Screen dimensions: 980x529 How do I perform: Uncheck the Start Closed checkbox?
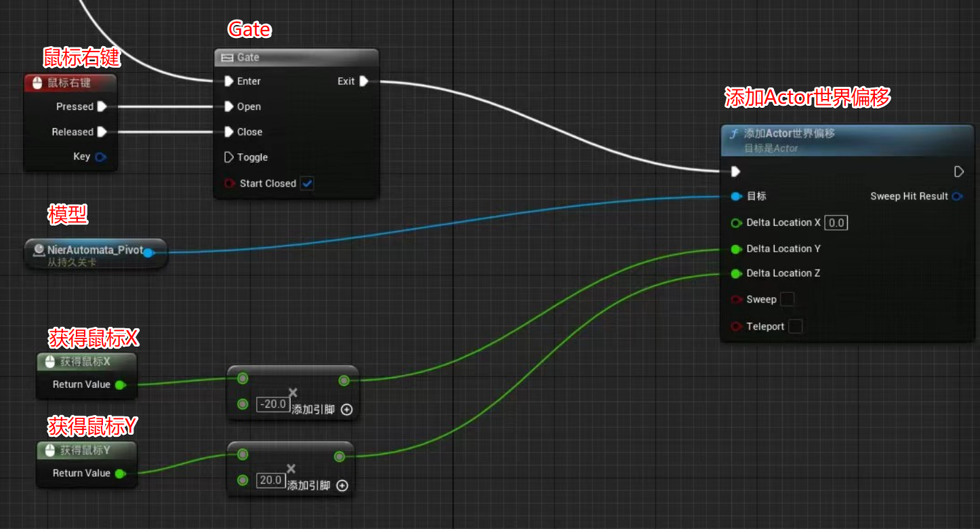(x=307, y=183)
